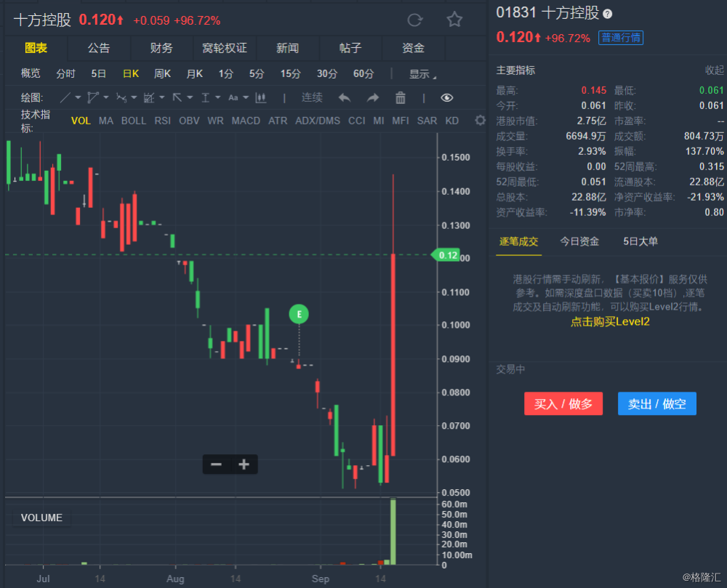Enable the KD indicator
The height and width of the screenshot is (588, 727).
point(452,121)
